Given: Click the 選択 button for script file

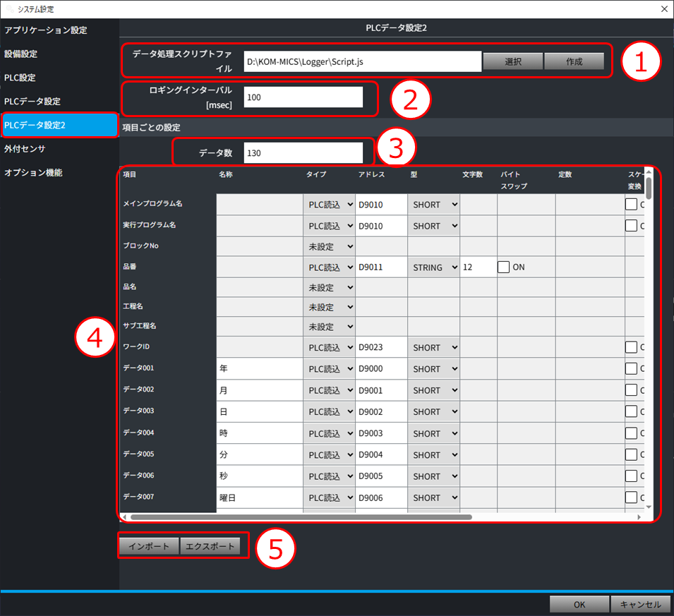Looking at the screenshot, I should pyautogui.click(x=512, y=61).
